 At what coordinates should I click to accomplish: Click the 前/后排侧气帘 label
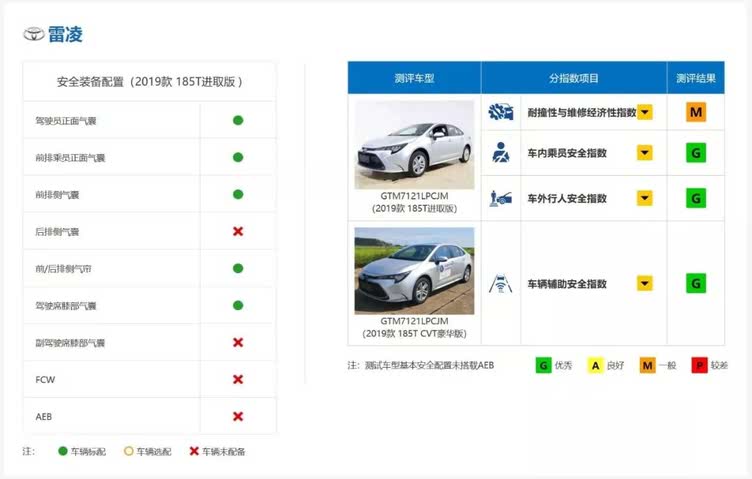pyautogui.click(x=63, y=269)
